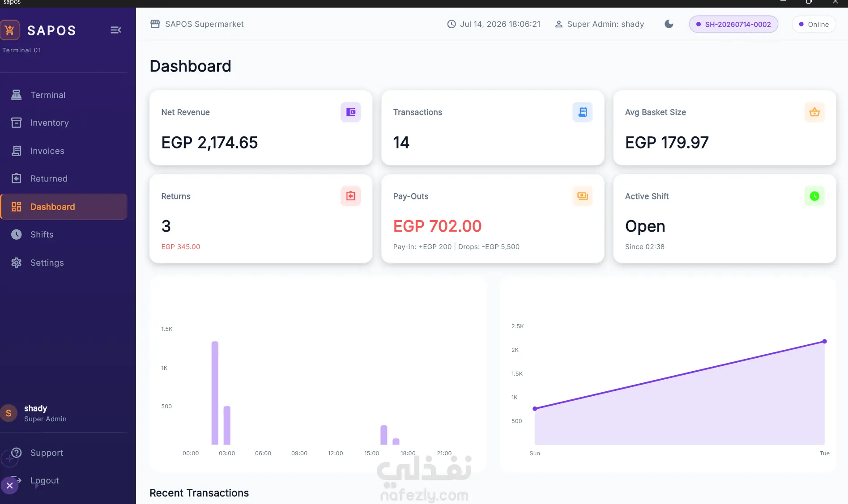848x504 pixels.
Task: Click the store icon beside SAPOS Supermarket
Action: (155, 24)
